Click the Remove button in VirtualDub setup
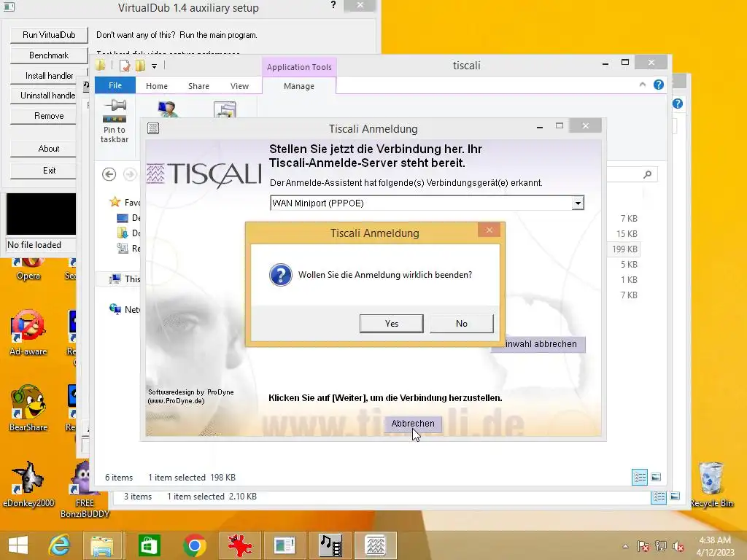This screenshot has height=560, width=747. click(x=43, y=116)
